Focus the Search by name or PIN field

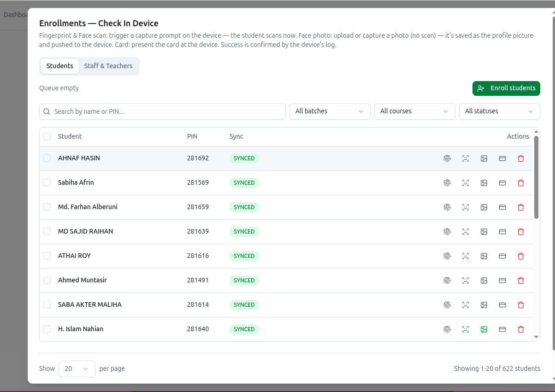click(162, 111)
